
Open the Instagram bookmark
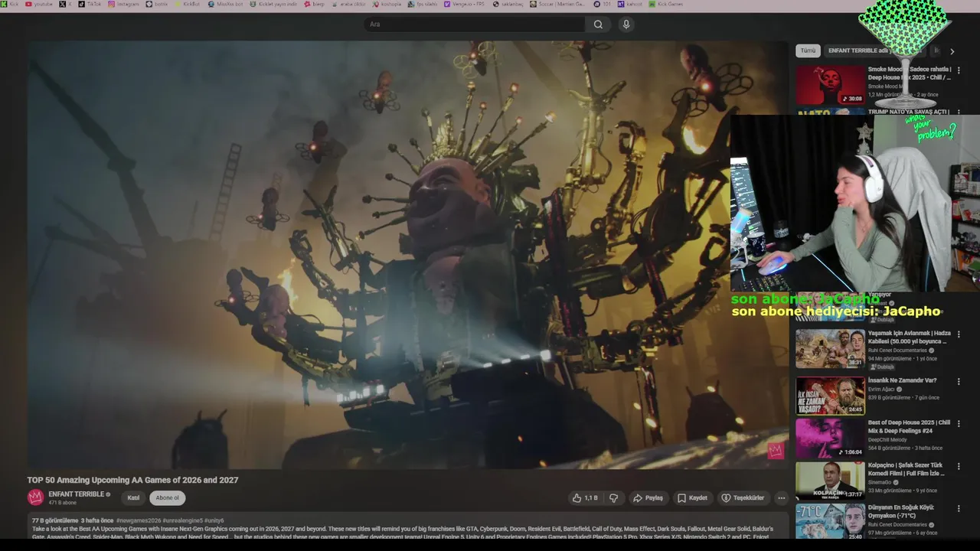[x=124, y=4]
